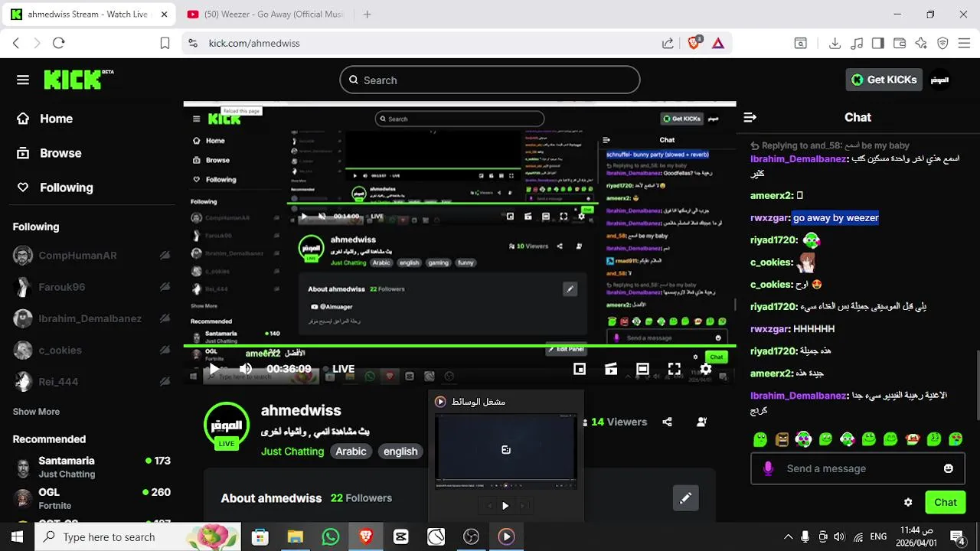
Task: Open the clip creation icon
Action: click(x=611, y=369)
